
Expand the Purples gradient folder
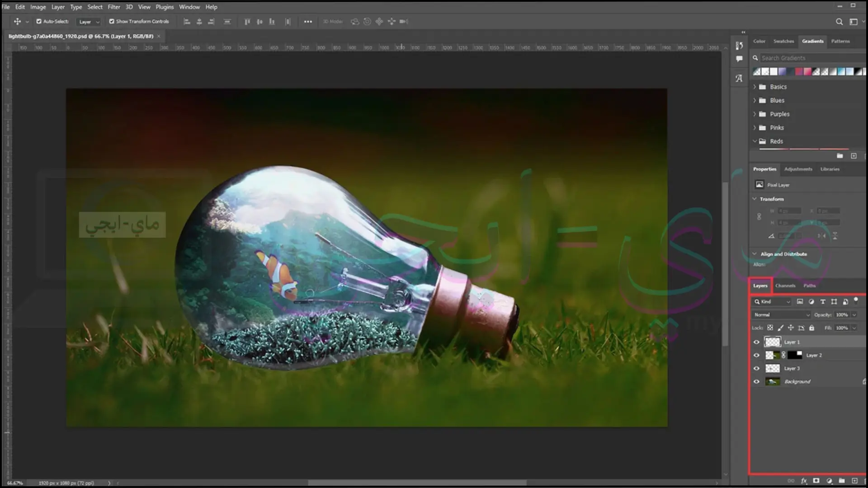click(755, 114)
